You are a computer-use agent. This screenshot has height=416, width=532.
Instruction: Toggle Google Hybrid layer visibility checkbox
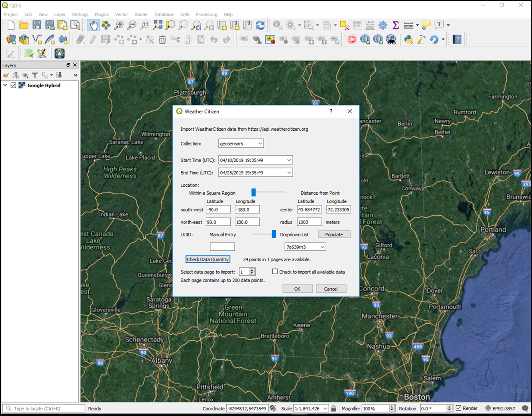(14, 85)
